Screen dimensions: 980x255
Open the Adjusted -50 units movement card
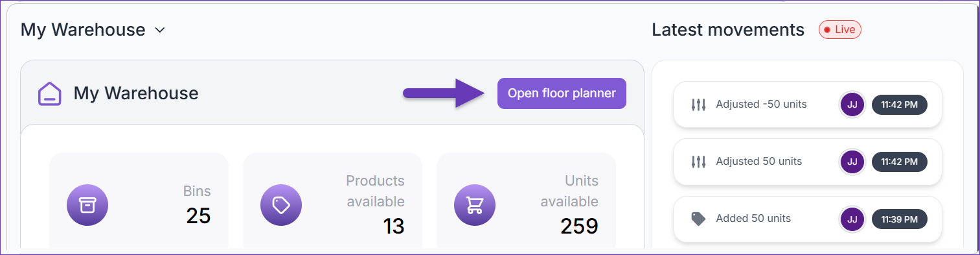point(807,104)
